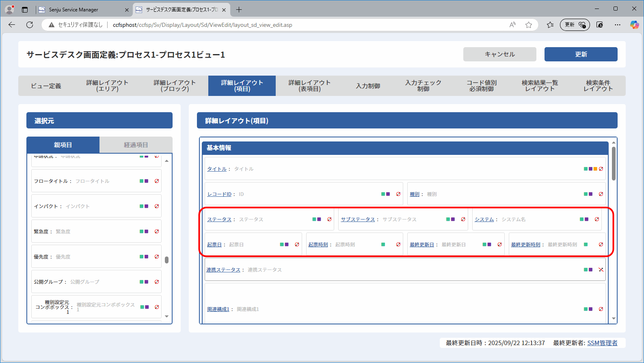Click the 連携ステータス item link
The height and width of the screenshot is (363, 644).
tap(223, 270)
